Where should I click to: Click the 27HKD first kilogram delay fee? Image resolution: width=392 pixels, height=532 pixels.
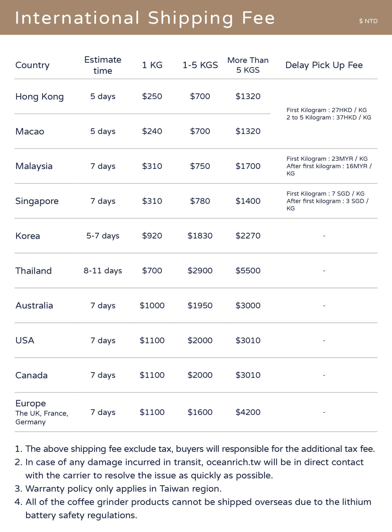pos(326,110)
